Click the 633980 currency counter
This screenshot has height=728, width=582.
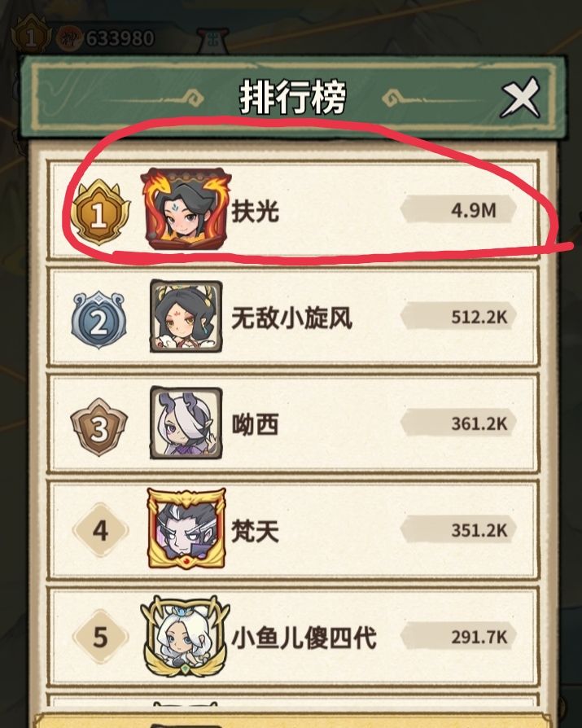(120, 38)
